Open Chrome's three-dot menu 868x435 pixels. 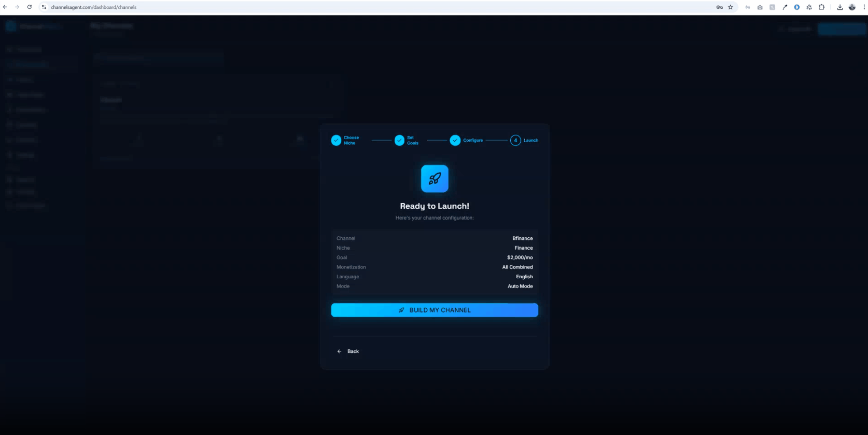pos(864,7)
